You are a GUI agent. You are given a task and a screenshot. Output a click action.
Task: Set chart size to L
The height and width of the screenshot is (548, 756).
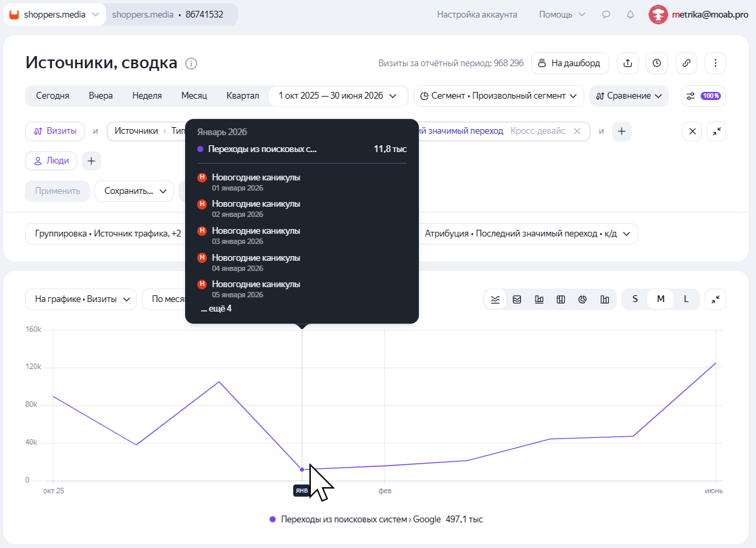[x=686, y=299]
